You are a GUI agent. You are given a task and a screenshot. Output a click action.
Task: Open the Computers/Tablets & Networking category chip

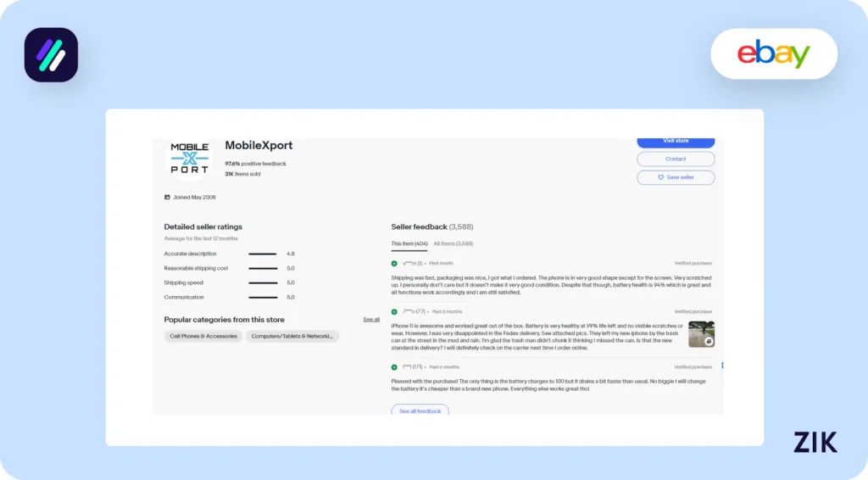pyautogui.click(x=293, y=337)
